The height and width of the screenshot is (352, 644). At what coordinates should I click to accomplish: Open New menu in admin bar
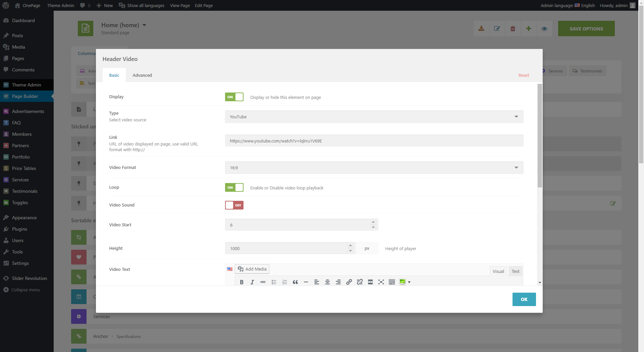click(105, 5)
